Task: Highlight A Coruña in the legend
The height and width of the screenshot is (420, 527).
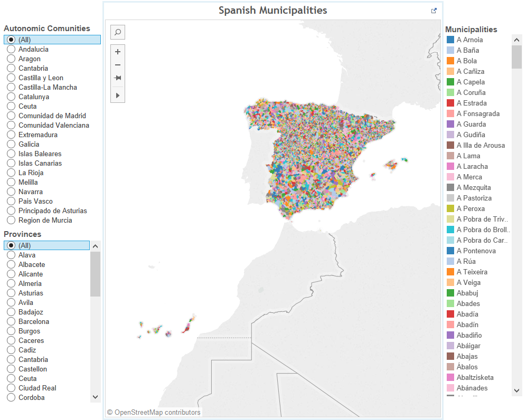Action: coord(471,92)
